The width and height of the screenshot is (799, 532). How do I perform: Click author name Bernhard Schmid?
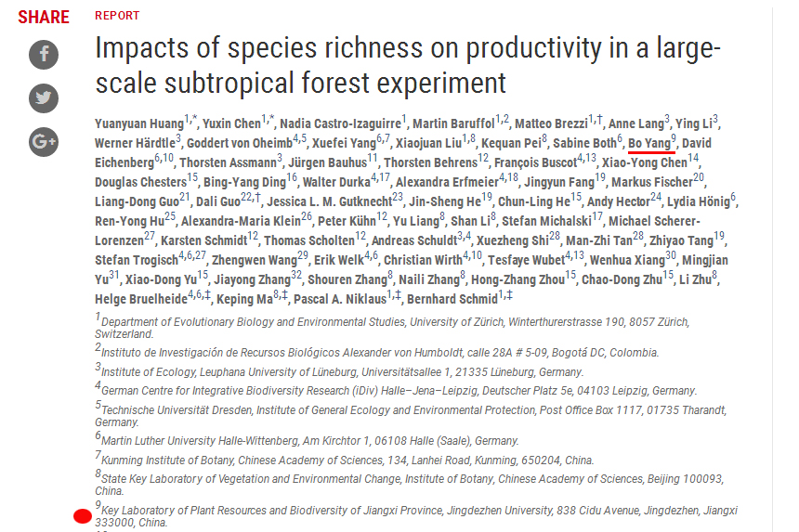452,299
